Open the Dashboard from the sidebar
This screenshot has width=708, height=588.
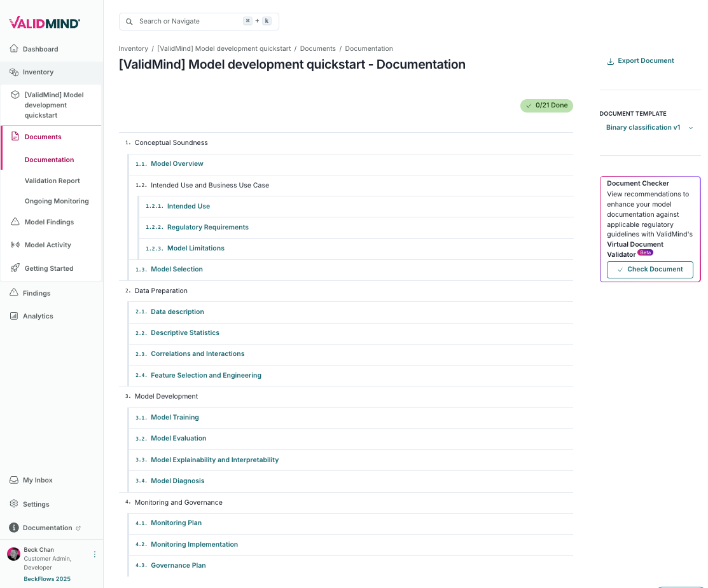pos(39,48)
